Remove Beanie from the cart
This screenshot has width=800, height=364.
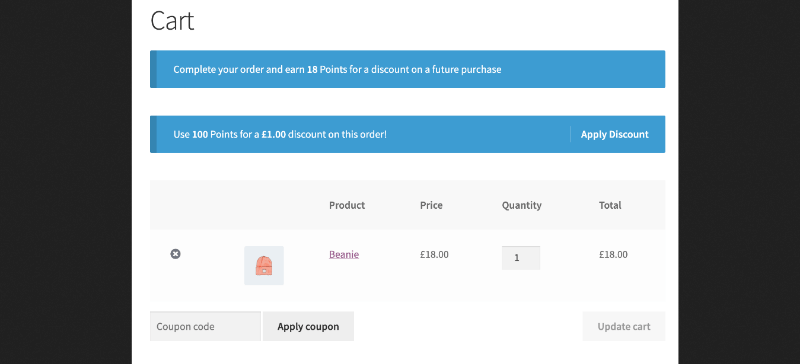[x=175, y=254]
